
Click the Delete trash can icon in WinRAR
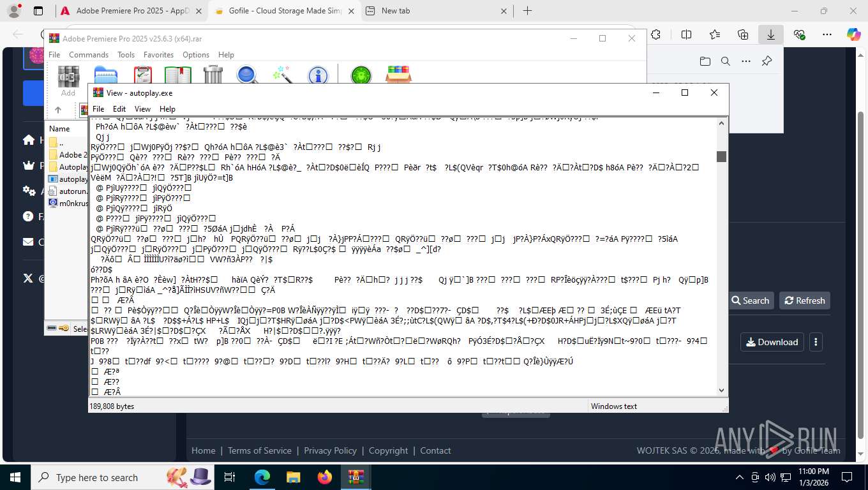pos(213,75)
